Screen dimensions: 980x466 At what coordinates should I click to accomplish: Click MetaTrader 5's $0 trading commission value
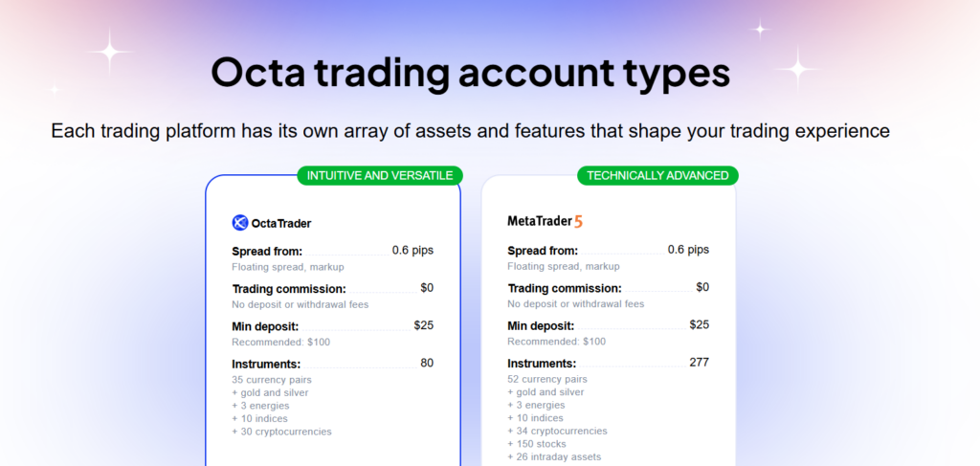[702, 287]
